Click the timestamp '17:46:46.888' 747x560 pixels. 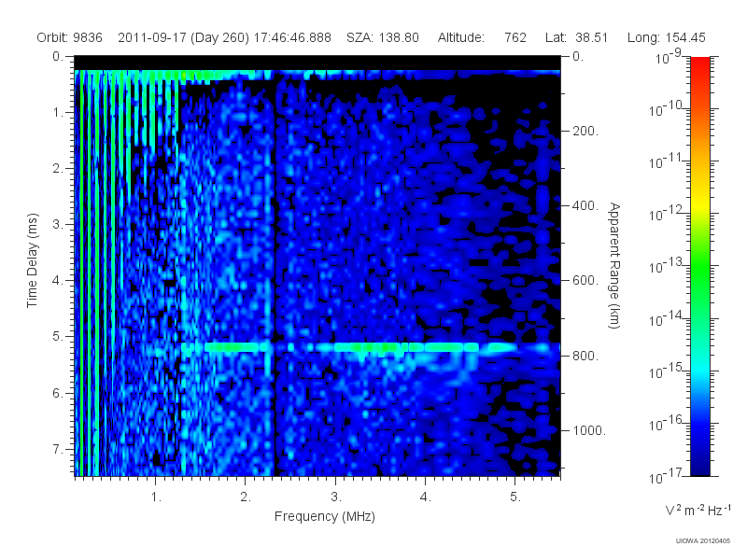point(292,37)
